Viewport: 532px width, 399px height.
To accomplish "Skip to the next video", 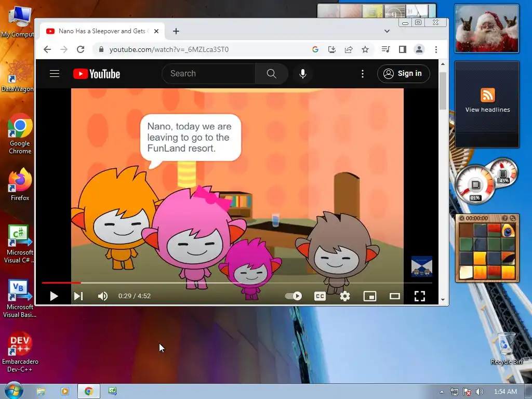I will tap(78, 296).
